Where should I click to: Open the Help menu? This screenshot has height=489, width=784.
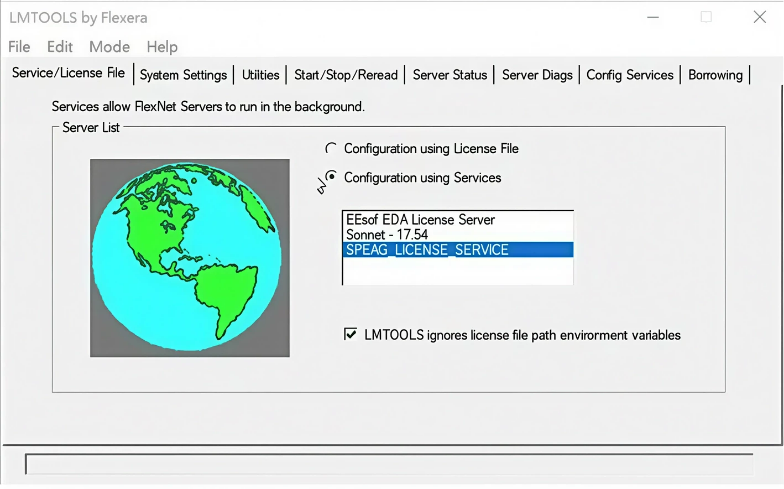(162, 47)
